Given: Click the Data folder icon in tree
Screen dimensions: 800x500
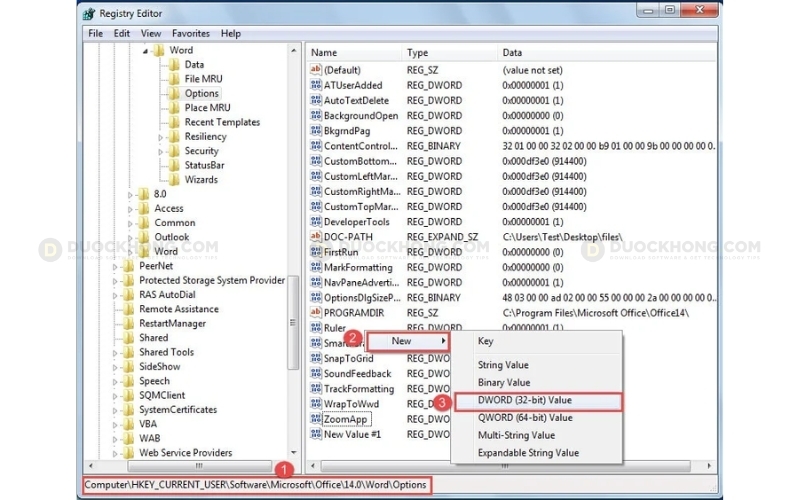Looking at the screenshot, I should click(174, 64).
